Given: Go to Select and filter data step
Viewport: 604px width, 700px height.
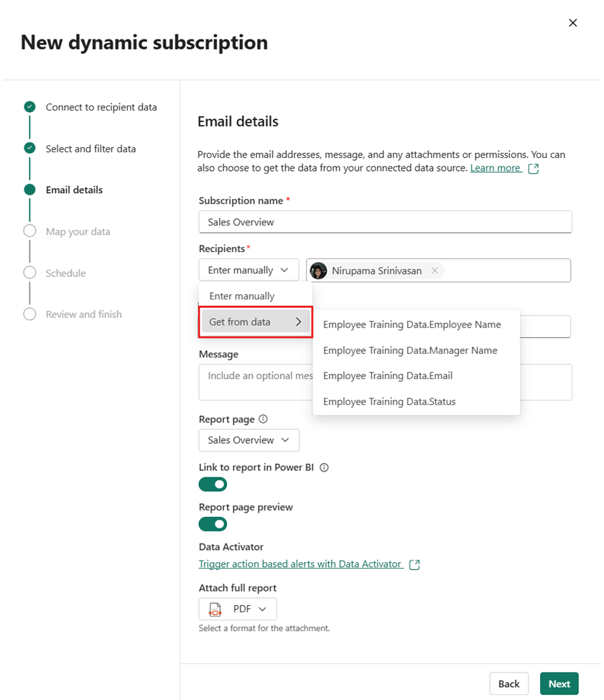Looking at the screenshot, I should pos(90,149).
